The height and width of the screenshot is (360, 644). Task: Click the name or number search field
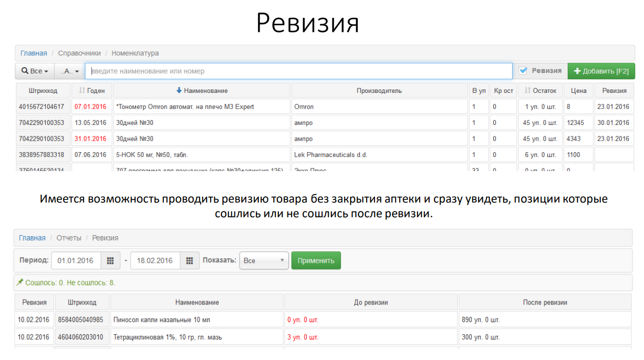pyautogui.click(x=298, y=71)
